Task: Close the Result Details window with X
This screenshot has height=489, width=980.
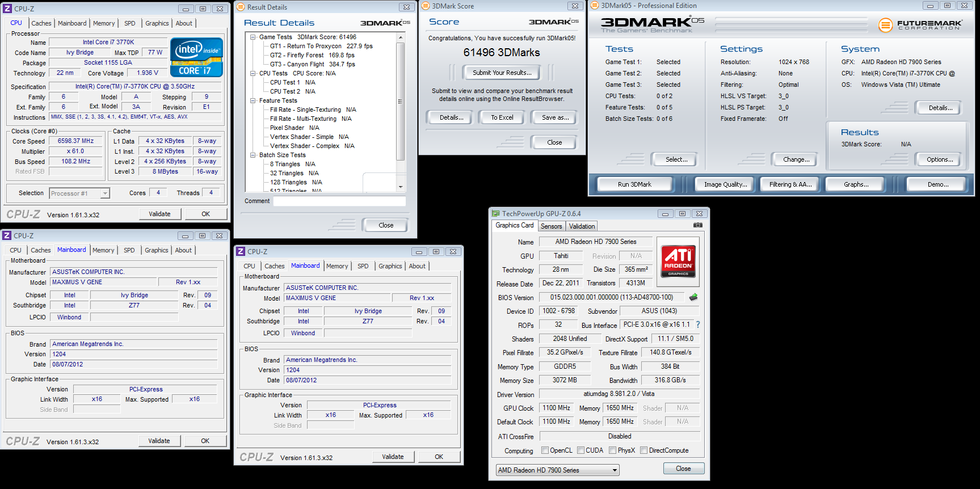Action: [406, 7]
